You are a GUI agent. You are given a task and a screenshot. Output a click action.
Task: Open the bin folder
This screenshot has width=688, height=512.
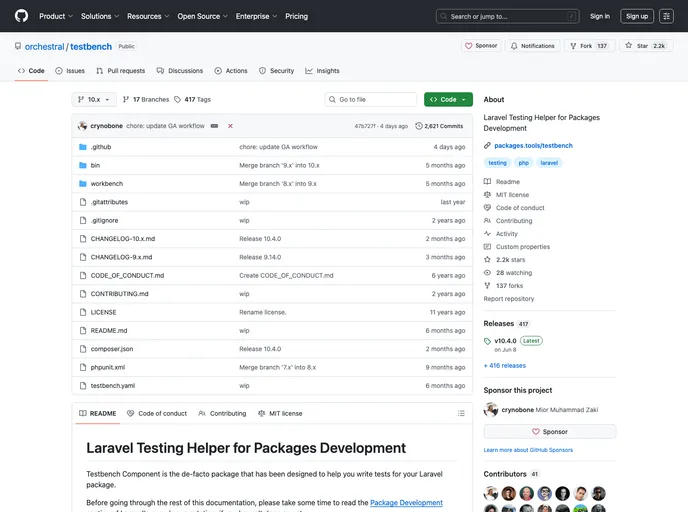point(95,165)
